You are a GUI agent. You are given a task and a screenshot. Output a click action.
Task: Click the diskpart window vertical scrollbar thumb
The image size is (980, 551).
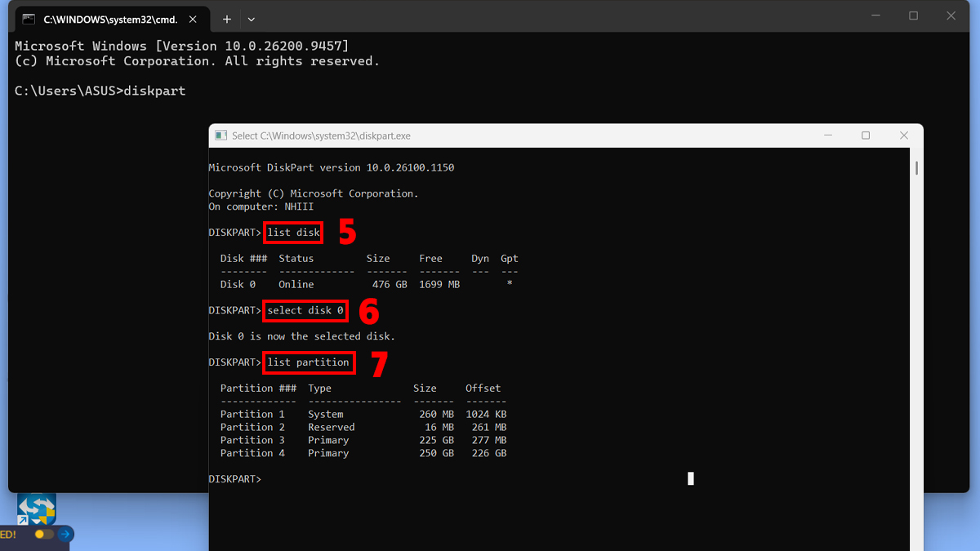click(x=917, y=167)
